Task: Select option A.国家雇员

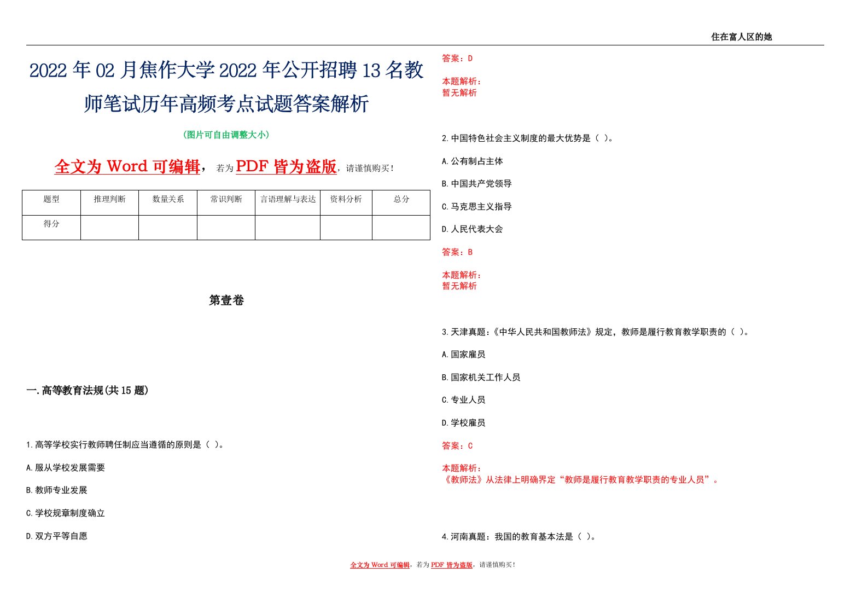Action: [x=464, y=355]
